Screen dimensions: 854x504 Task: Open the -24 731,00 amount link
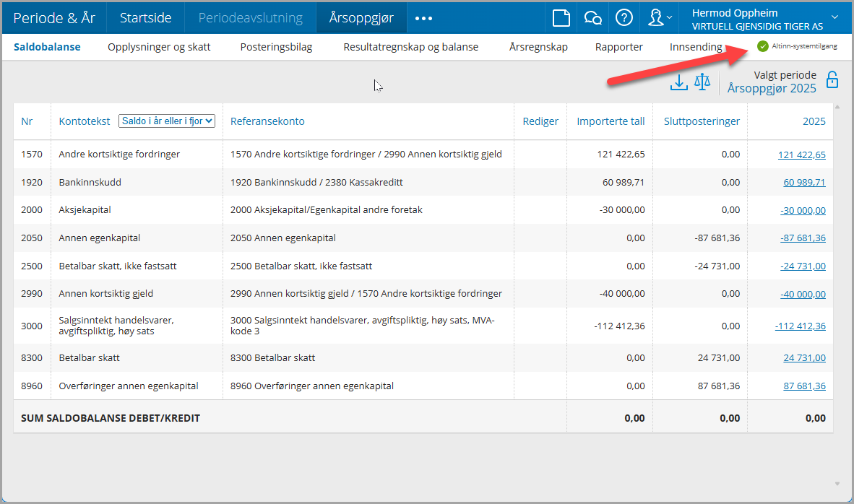point(803,266)
